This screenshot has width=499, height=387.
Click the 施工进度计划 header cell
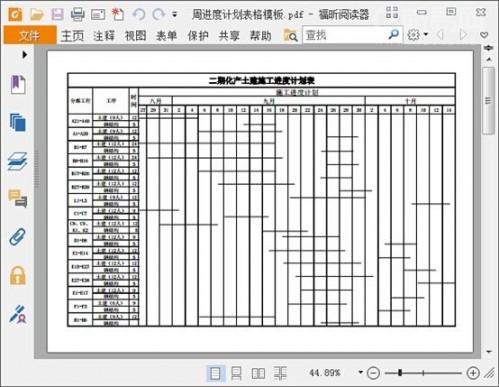pos(297,92)
